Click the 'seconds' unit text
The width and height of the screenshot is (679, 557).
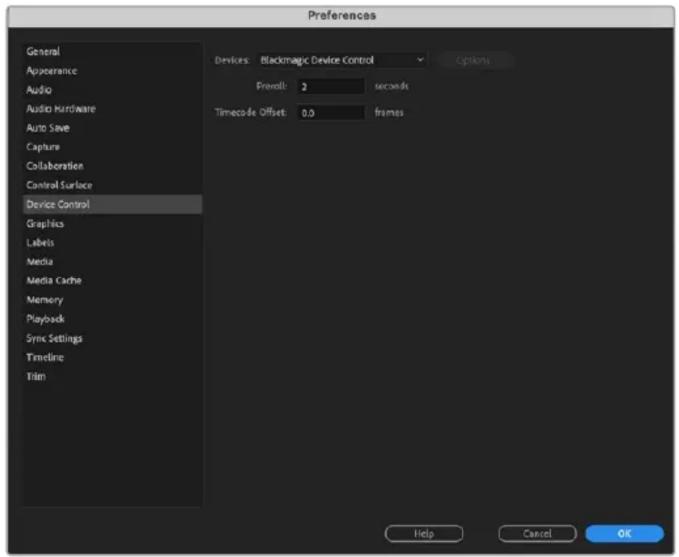(x=391, y=86)
